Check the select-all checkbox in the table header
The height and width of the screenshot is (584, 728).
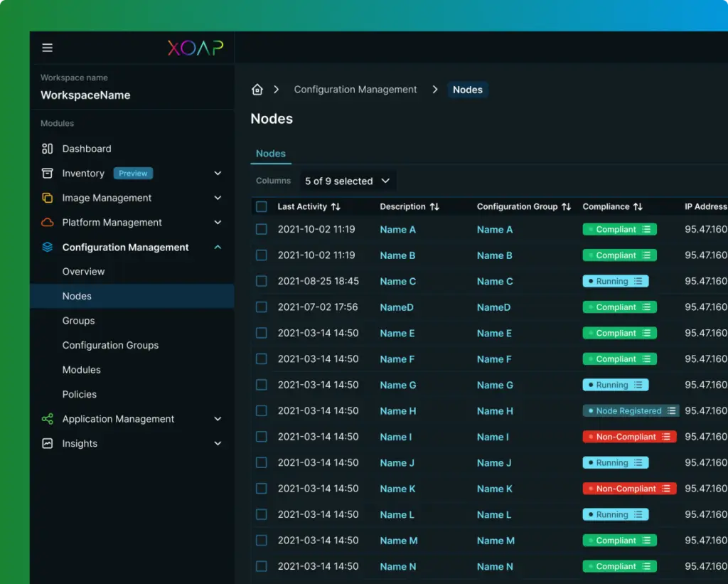click(261, 206)
